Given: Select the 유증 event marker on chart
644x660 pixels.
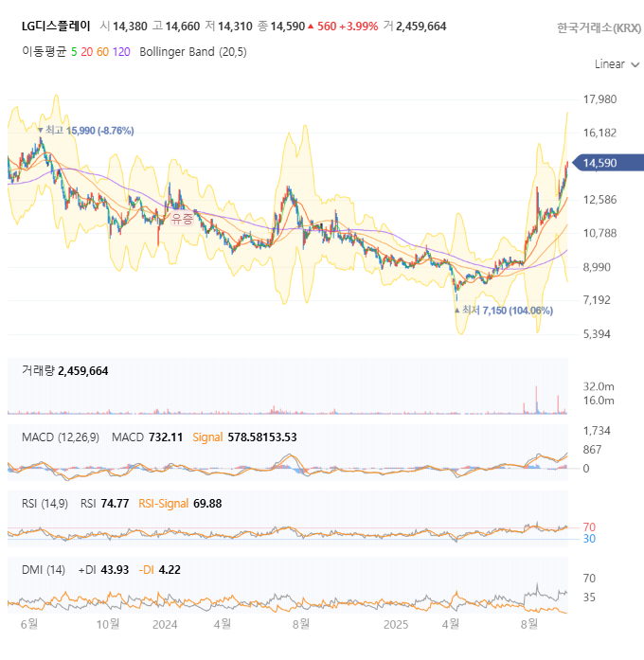Looking at the screenshot, I should [180, 218].
